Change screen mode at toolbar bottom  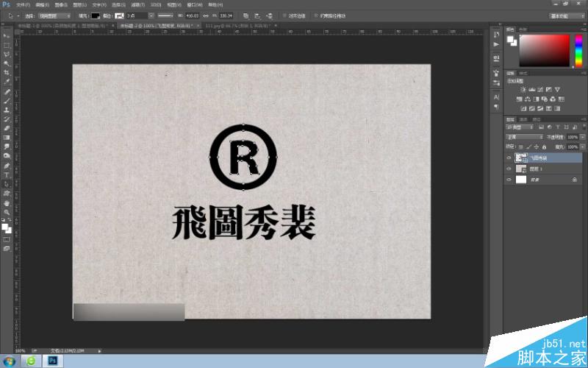point(7,248)
